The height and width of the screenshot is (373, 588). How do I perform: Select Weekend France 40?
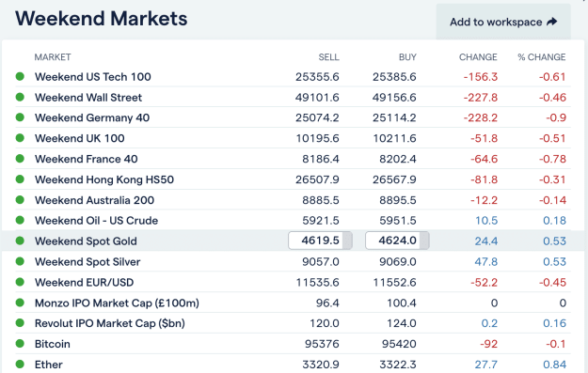pos(86,159)
